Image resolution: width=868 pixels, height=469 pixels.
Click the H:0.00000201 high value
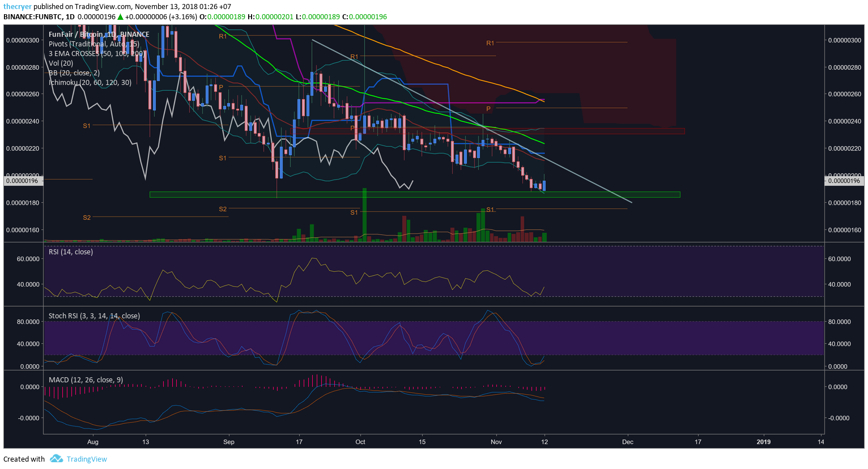pos(270,16)
